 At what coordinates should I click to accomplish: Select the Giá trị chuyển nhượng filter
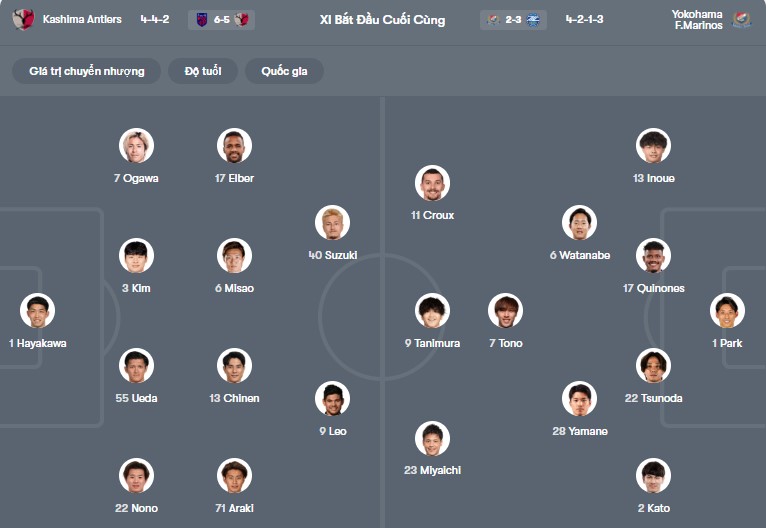pyautogui.click(x=87, y=71)
